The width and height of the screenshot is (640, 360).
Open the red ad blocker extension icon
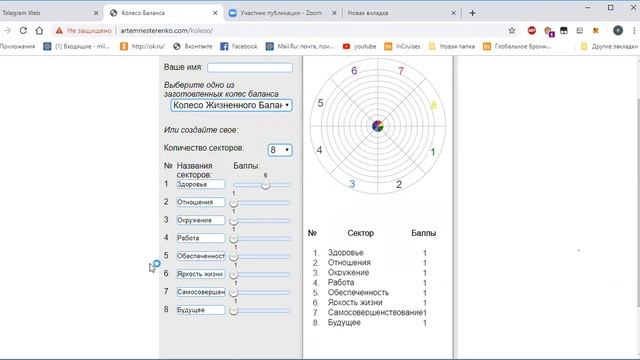click(532, 31)
